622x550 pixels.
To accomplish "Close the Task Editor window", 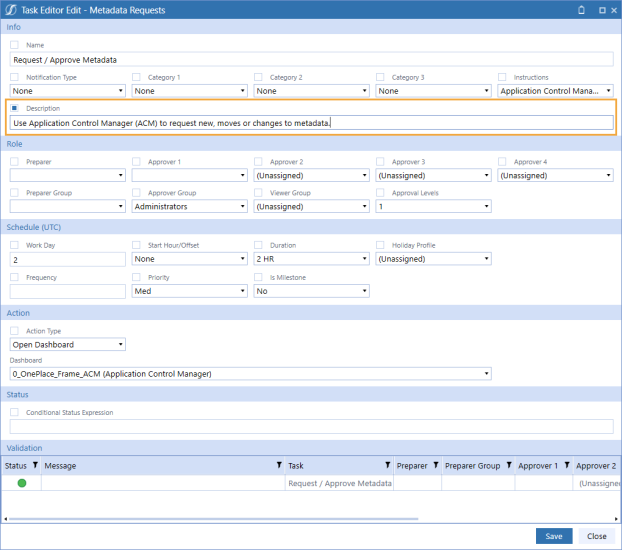I will [x=614, y=10].
